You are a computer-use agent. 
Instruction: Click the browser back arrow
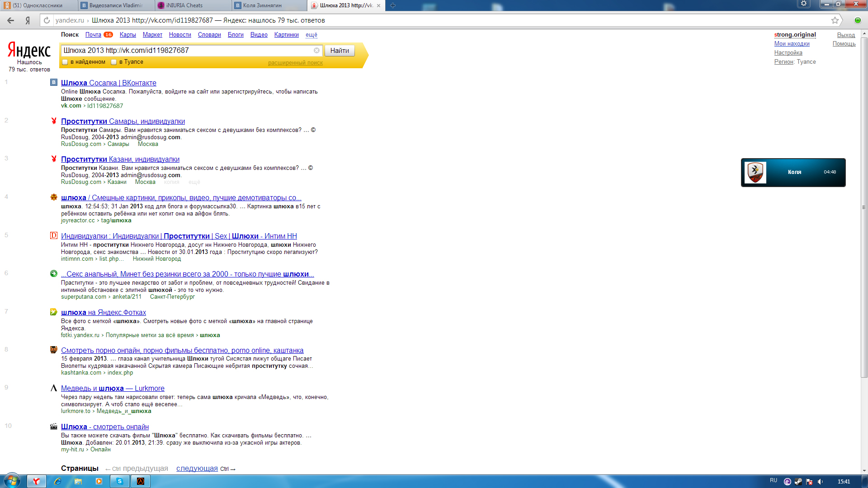tap(11, 20)
